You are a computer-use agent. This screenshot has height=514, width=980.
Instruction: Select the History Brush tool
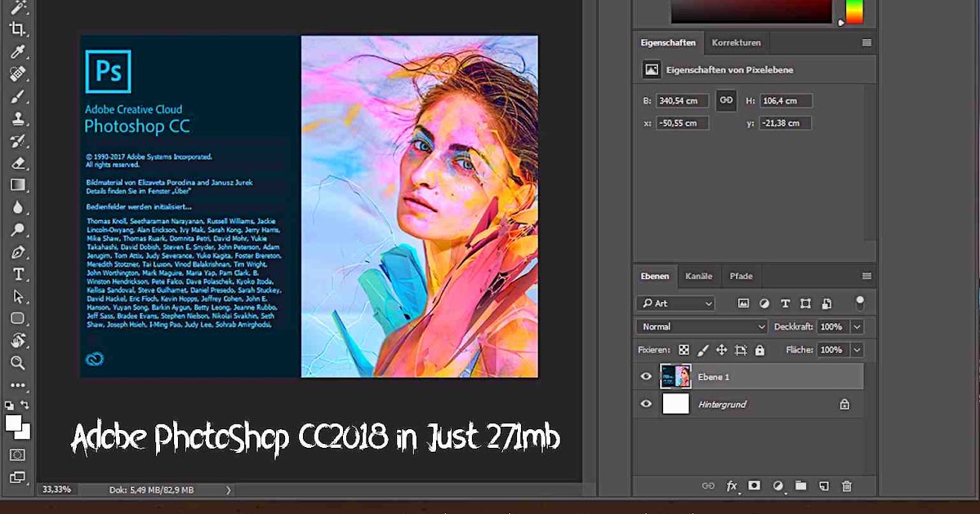[x=18, y=140]
